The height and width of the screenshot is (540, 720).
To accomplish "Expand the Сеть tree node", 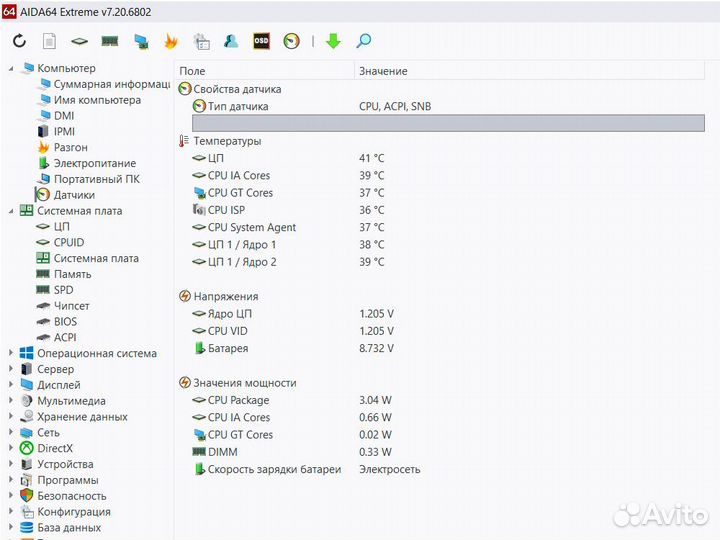I will [11, 433].
